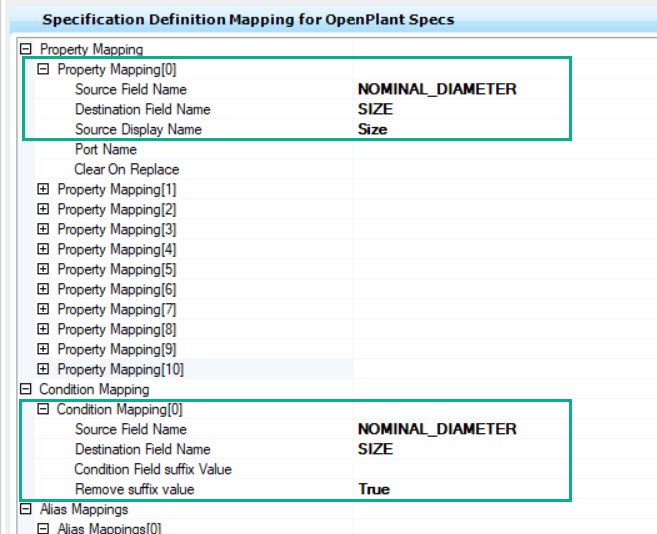Select the Condition Mapping category label

point(94,390)
